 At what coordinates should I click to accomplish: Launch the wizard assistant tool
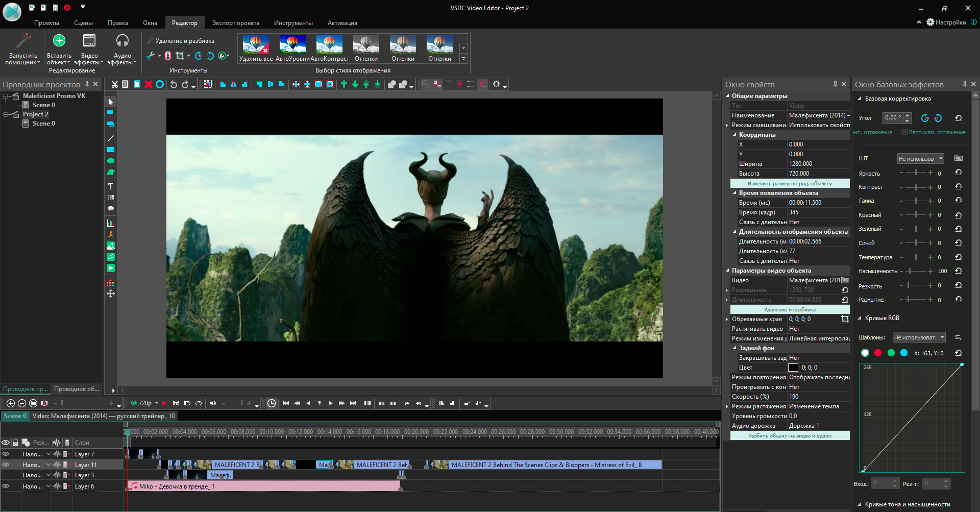(23, 49)
